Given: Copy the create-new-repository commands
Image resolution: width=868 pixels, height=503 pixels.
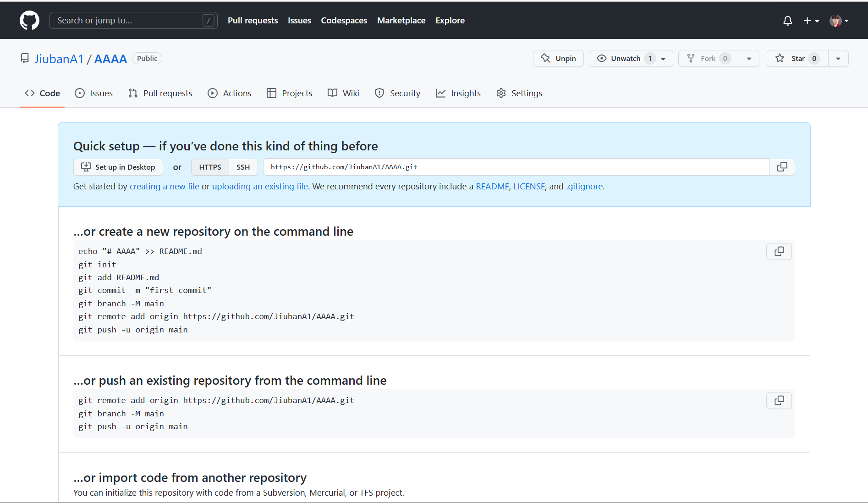Looking at the screenshot, I should 779,251.
